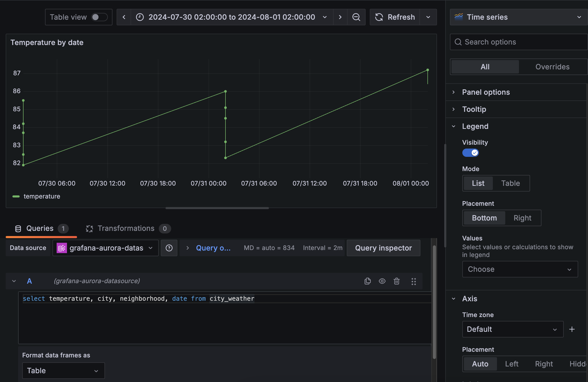Viewport: 588px width, 382px height.
Task: Open the time range picker dropdown
Action: point(325,17)
